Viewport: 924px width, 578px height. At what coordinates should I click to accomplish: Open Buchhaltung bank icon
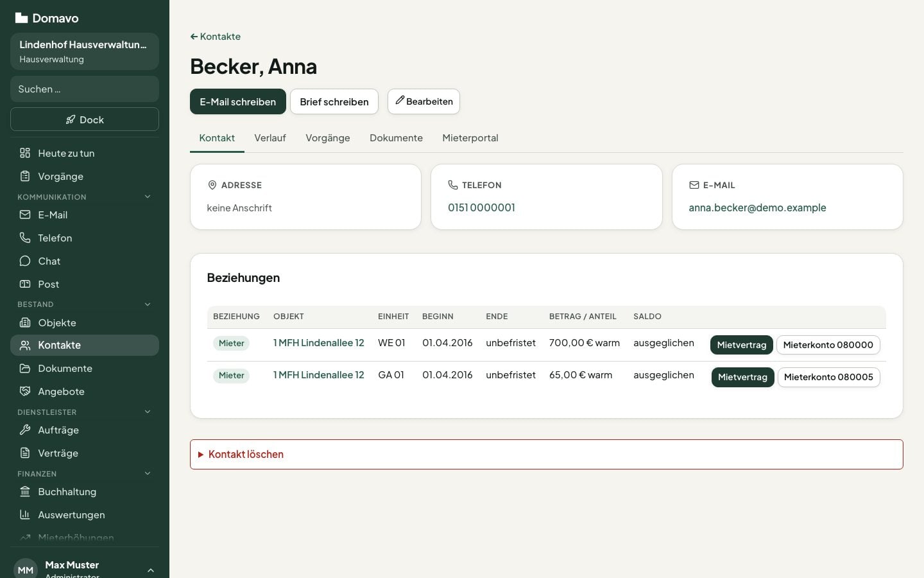[x=25, y=491]
